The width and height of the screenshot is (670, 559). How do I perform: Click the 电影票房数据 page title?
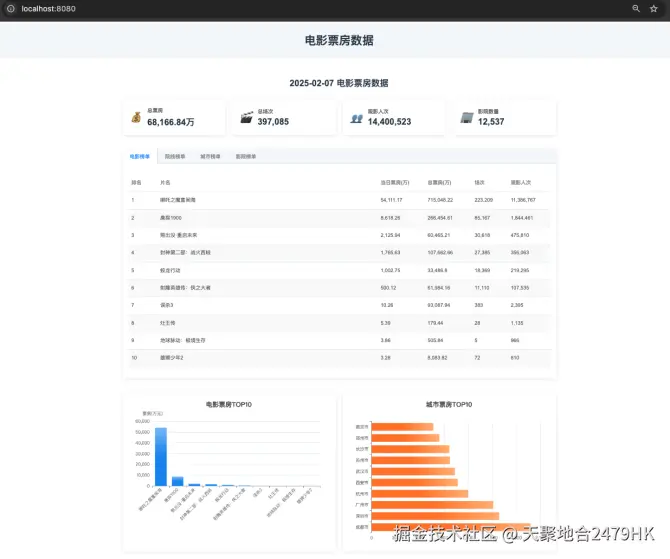(x=339, y=41)
